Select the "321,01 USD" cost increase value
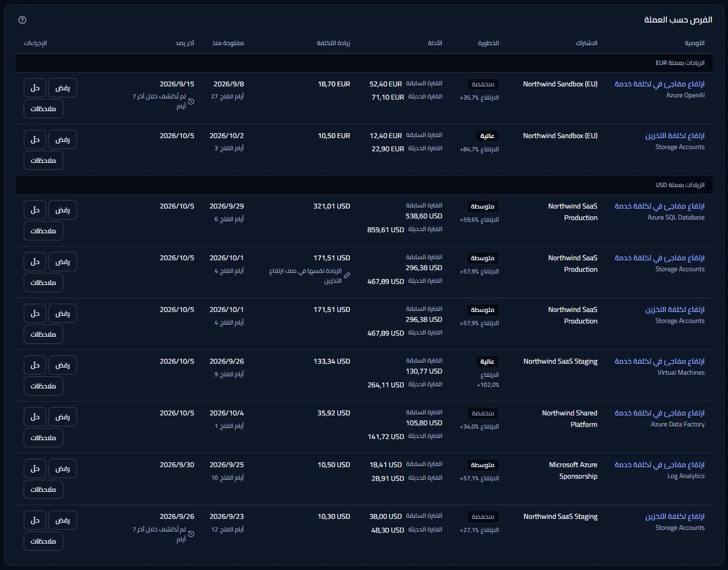 pos(332,206)
